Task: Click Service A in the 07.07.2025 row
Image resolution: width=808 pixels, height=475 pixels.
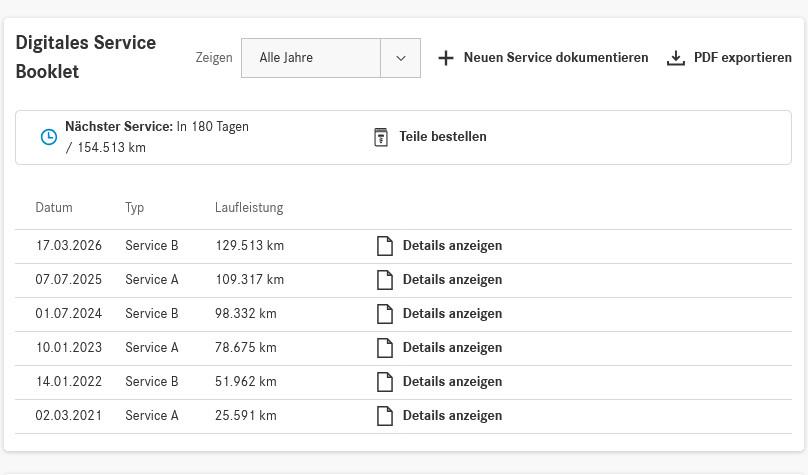Action: pos(152,280)
